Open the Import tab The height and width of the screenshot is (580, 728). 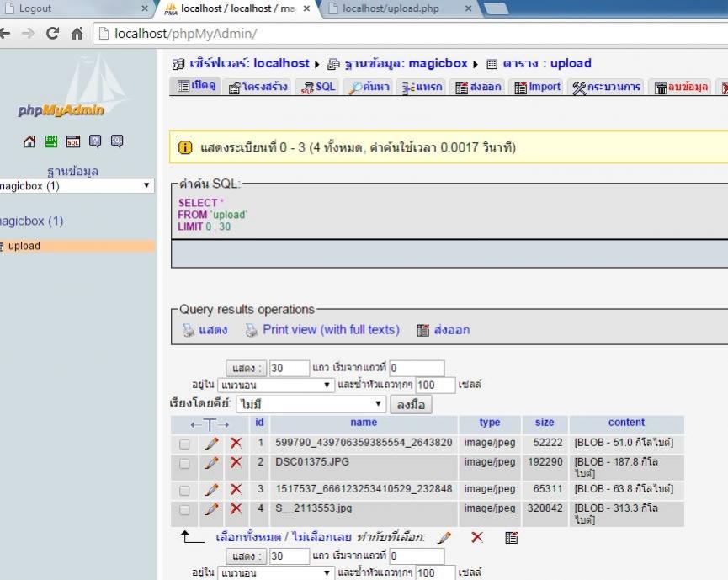(537, 87)
